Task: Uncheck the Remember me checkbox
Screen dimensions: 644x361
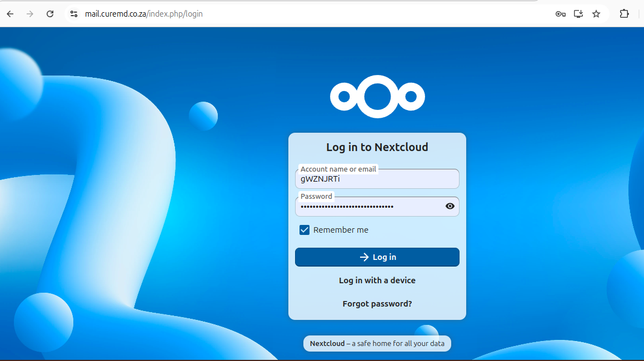Action: pos(304,230)
